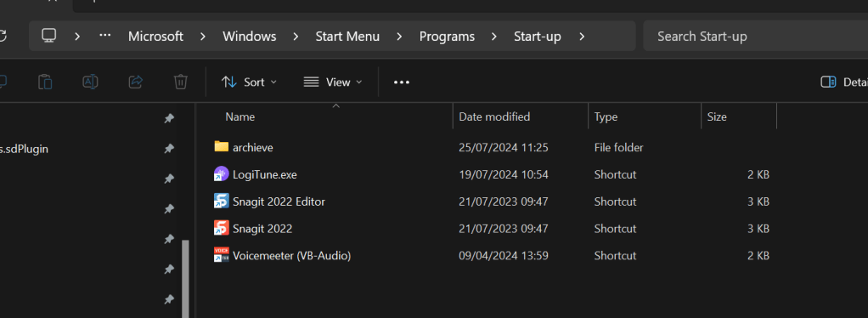The image size is (868, 318).
Task: Select the Snagit 2022 Editor icon
Action: [x=222, y=202]
